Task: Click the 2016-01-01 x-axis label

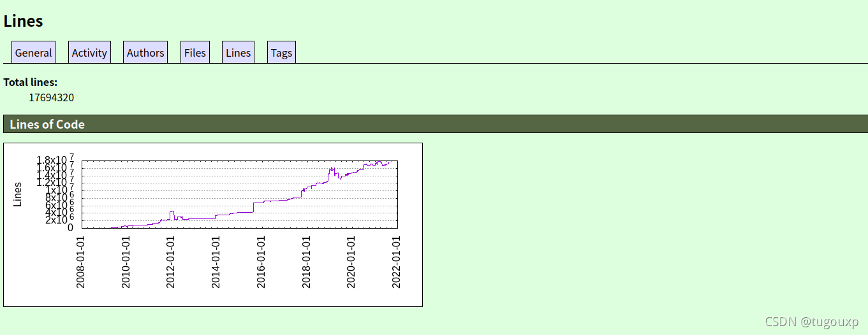Action: pyautogui.click(x=261, y=261)
